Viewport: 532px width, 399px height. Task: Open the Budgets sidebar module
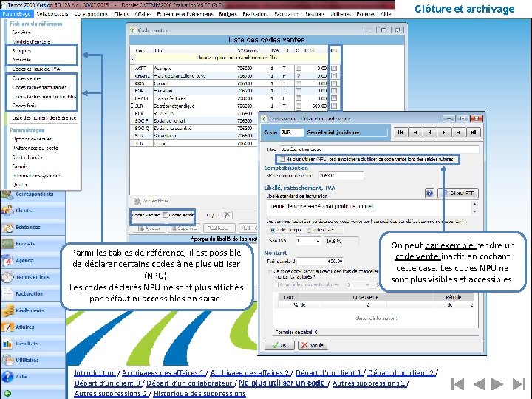pos(33,244)
